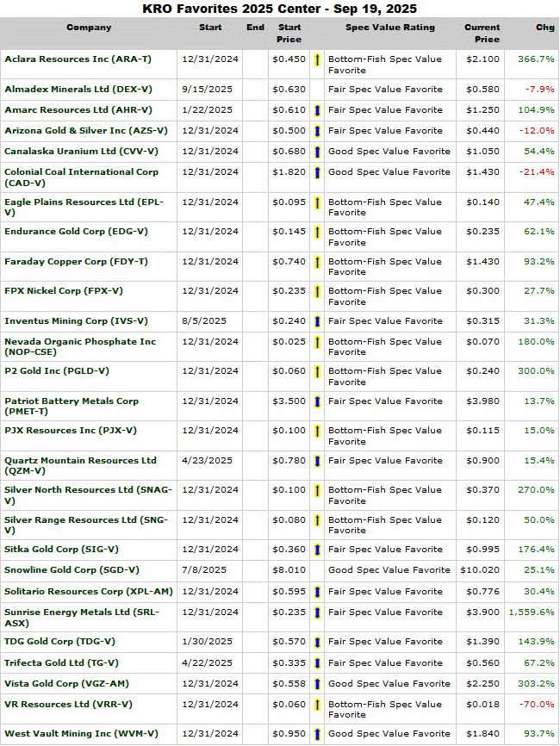Screen dimensions: 560x746
Task: Open P2 Gold Inc (PGLD-V) link
Action: pos(57,370)
